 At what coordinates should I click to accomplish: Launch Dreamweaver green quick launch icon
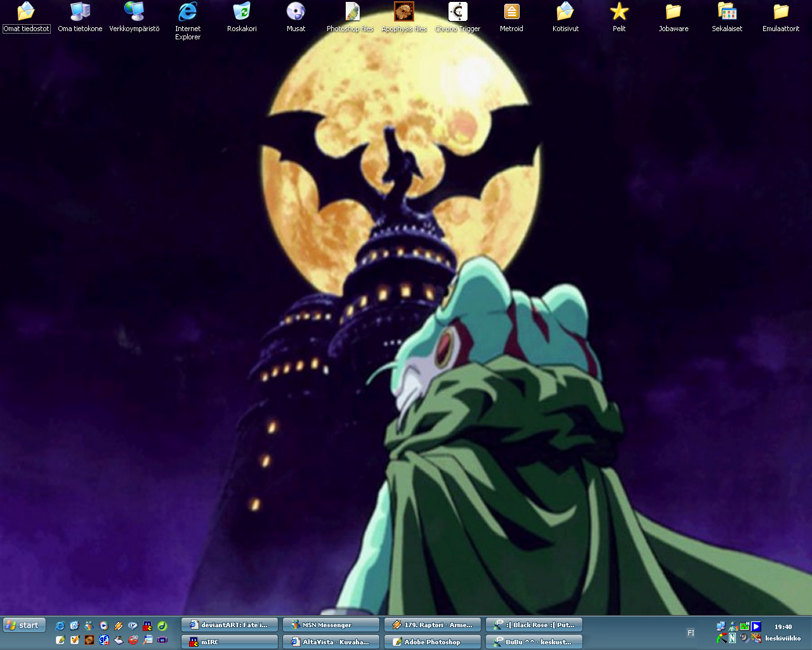pos(162,626)
